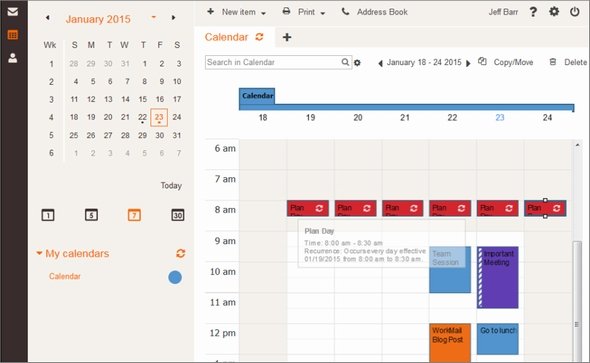Open the WorkMail Blog Post event
The image size is (590, 363).
(450, 343)
